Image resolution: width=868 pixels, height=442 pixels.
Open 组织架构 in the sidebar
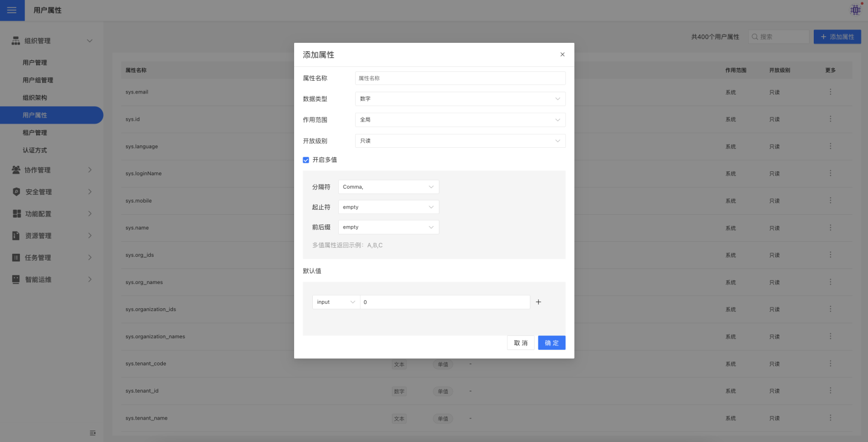tap(35, 98)
